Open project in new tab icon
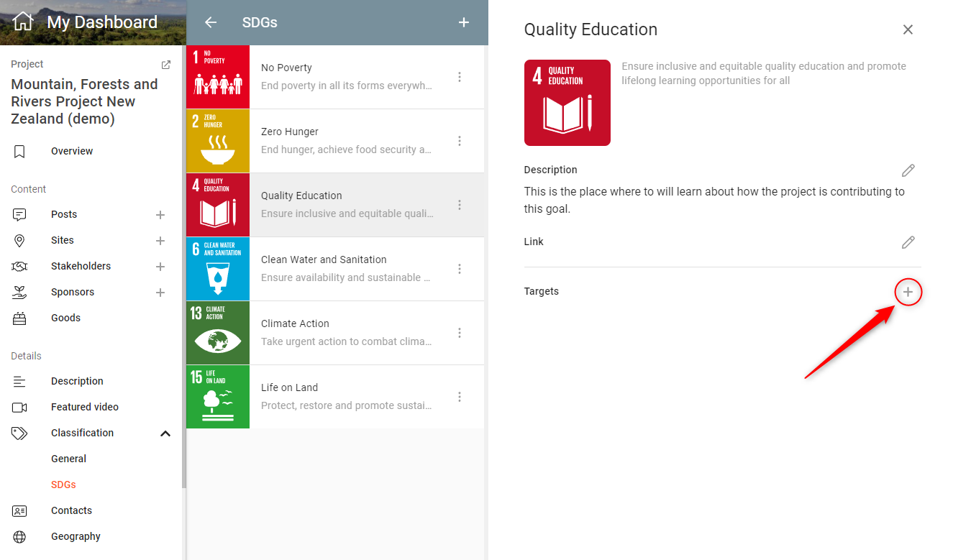 (166, 65)
